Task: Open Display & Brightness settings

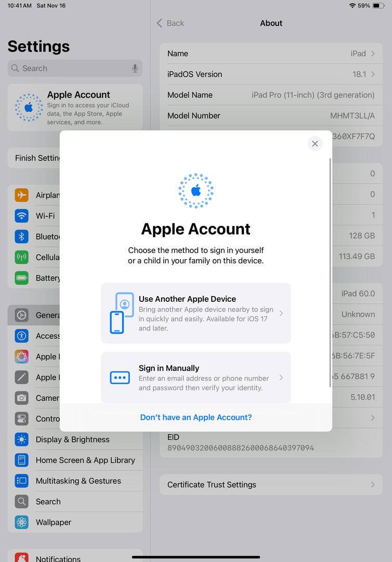Action: click(x=75, y=439)
